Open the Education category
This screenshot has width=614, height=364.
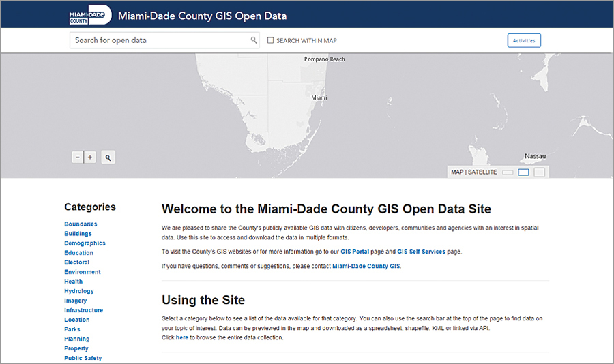tap(78, 253)
